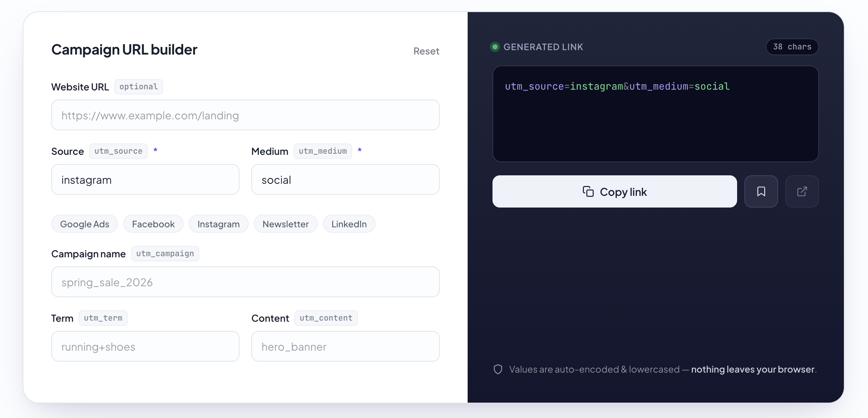This screenshot has width=868, height=418.
Task: Select the Google Ads preset chip
Action: pos(84,224)
